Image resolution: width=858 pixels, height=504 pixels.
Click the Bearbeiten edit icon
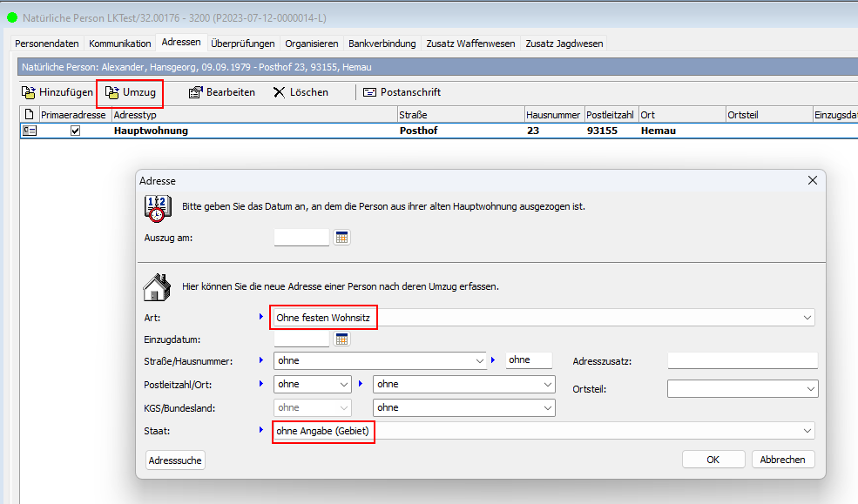(x=195, y=92)
